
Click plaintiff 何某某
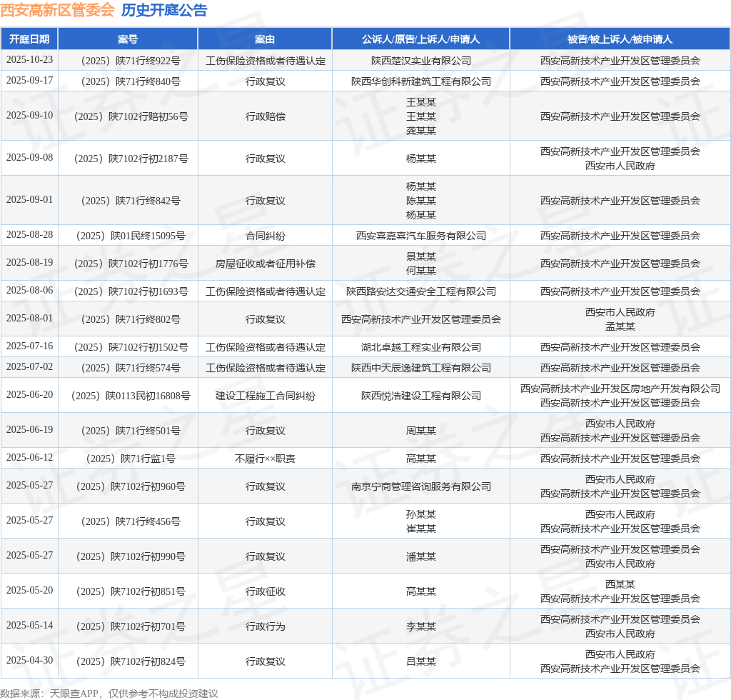point(421,271)
